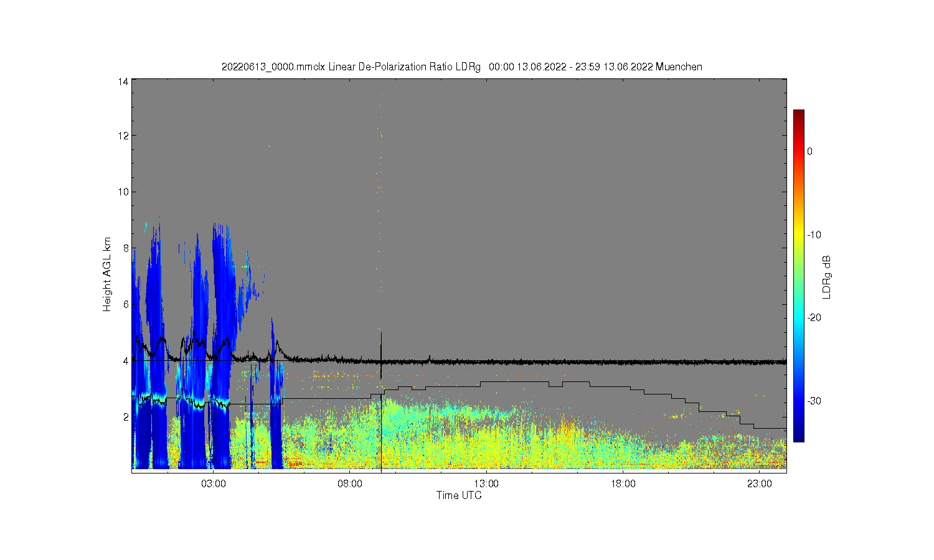Click the '18:00' time tick label
The width and height of the screenshot is (934, 560).
coord(623,484)
